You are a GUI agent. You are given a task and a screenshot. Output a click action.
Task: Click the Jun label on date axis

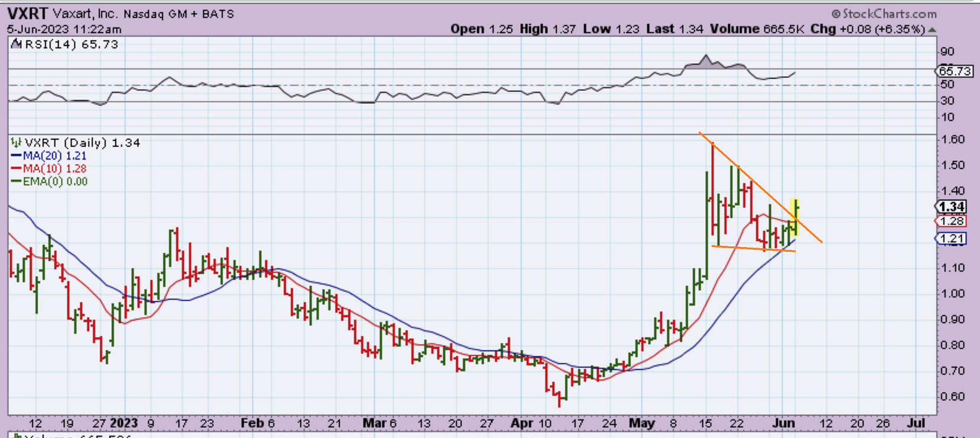point(783,423)
